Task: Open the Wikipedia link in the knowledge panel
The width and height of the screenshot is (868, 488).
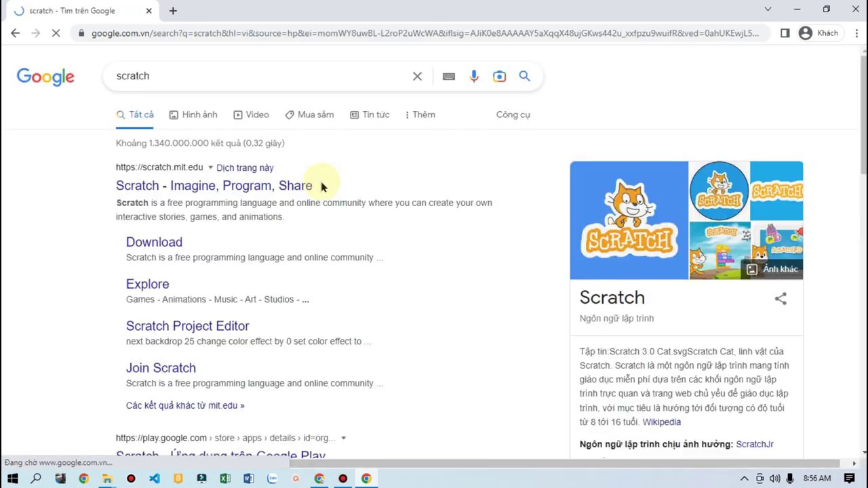Action: (661, 422)
